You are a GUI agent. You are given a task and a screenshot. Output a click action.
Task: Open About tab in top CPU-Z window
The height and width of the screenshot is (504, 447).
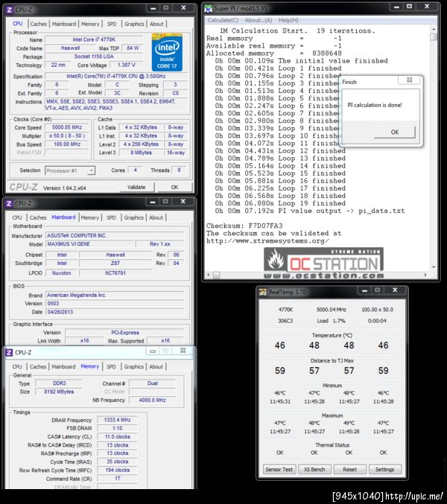click(x=156, y=24)
